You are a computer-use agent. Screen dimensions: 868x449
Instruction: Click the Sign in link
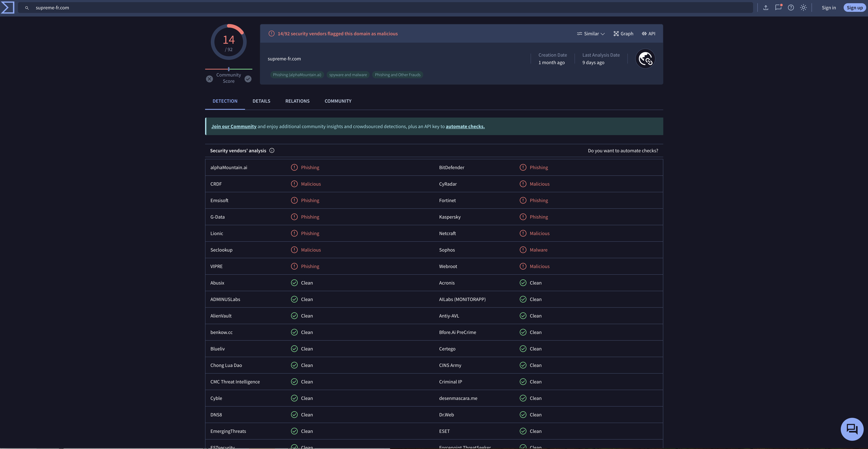pos(829,8)
